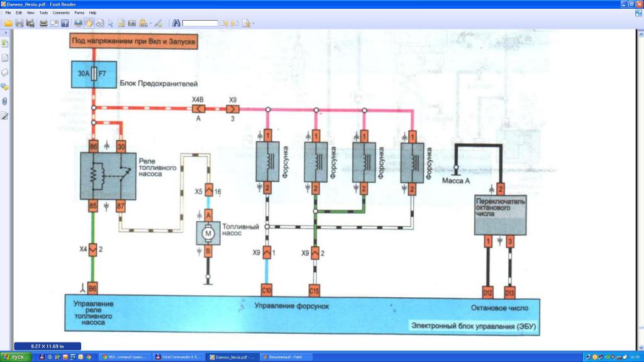644x362 pixels.
Task: Open the Forms menu
Action: pyautogui.click(x=79, y=13)
